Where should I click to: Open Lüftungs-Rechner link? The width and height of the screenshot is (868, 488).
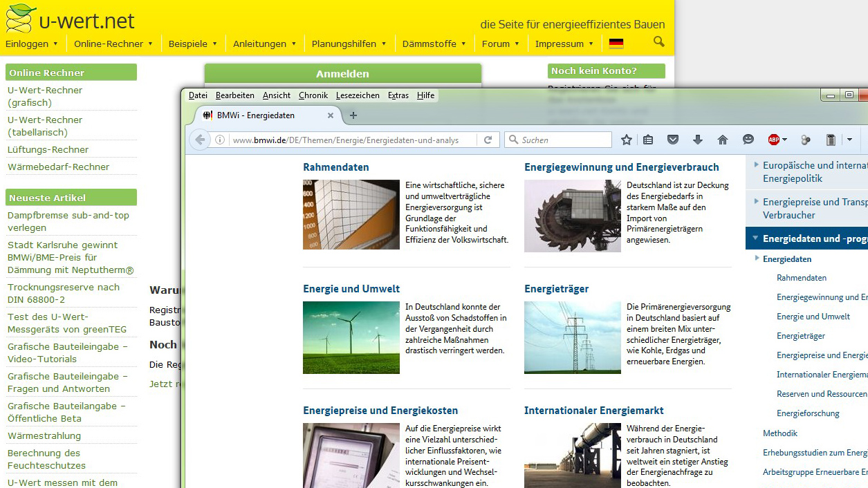(x=48, y=149)
